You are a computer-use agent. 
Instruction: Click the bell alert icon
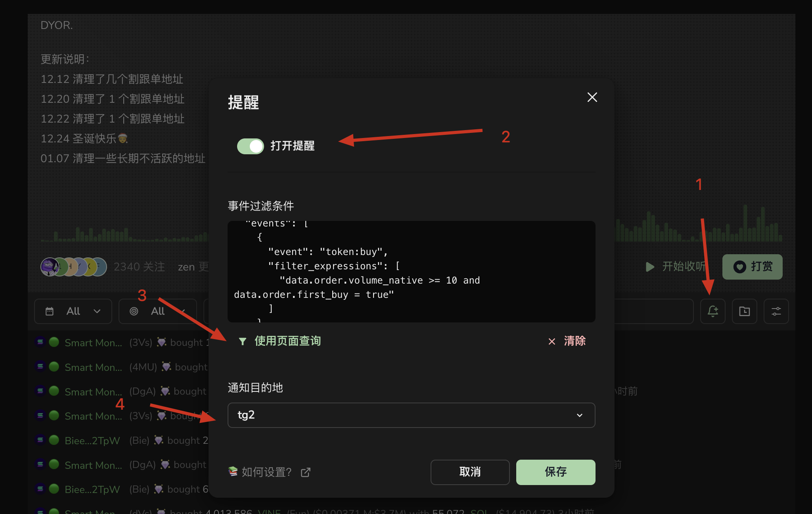pos(712,311)
